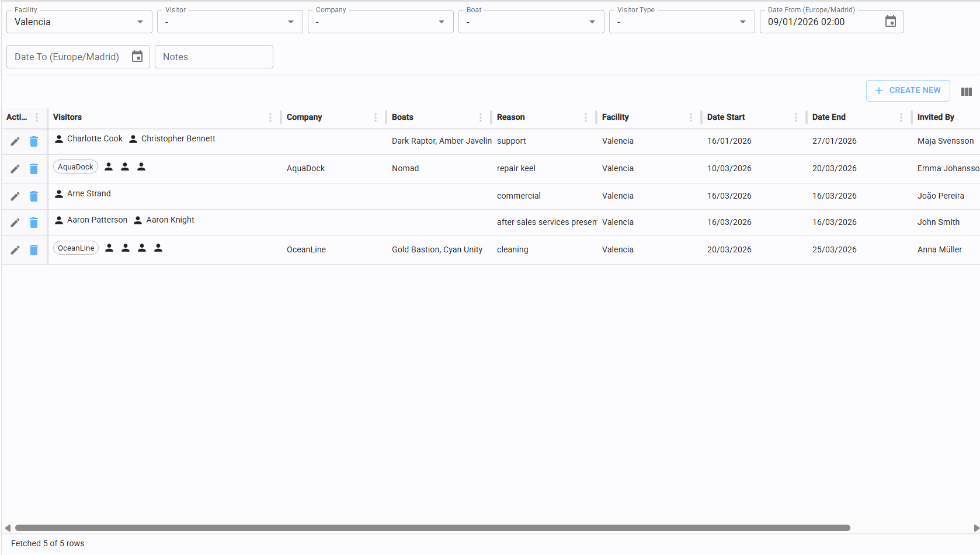This screenshot has height=555, width=980.
Task: Expand the Boat filter dropdown
Action: click(592, 22)
